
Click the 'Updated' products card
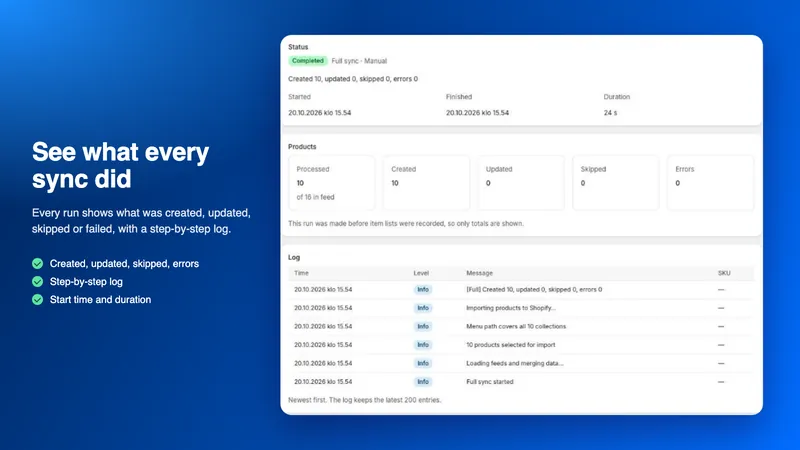coord(521,183)
